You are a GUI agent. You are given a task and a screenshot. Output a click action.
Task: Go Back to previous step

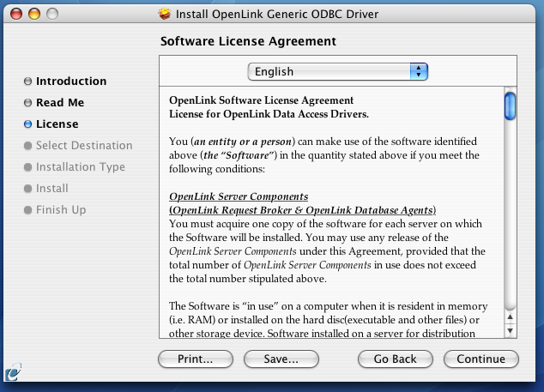[x=396, y=359]
